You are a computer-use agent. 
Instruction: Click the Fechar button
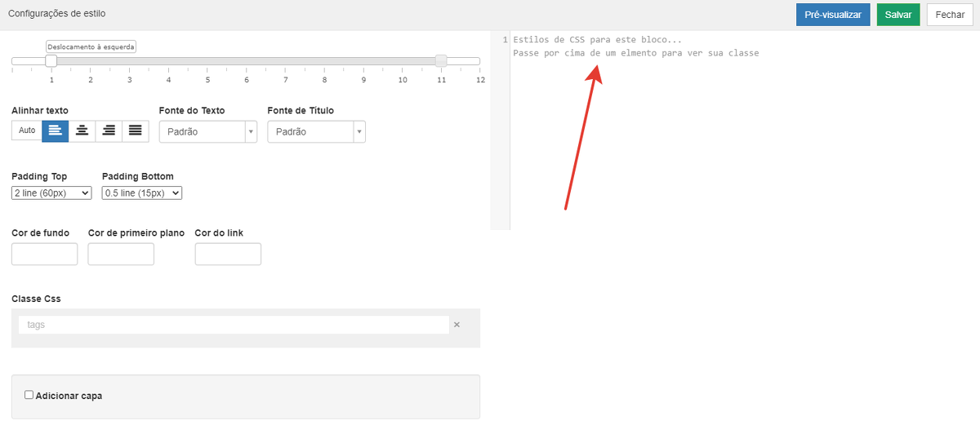950,15
